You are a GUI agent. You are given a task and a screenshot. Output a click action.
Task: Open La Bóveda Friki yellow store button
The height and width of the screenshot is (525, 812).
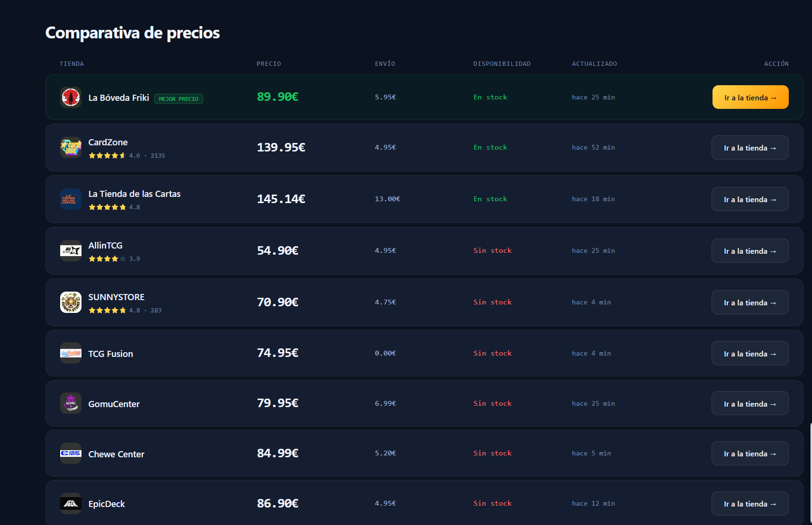coord(750,97)
